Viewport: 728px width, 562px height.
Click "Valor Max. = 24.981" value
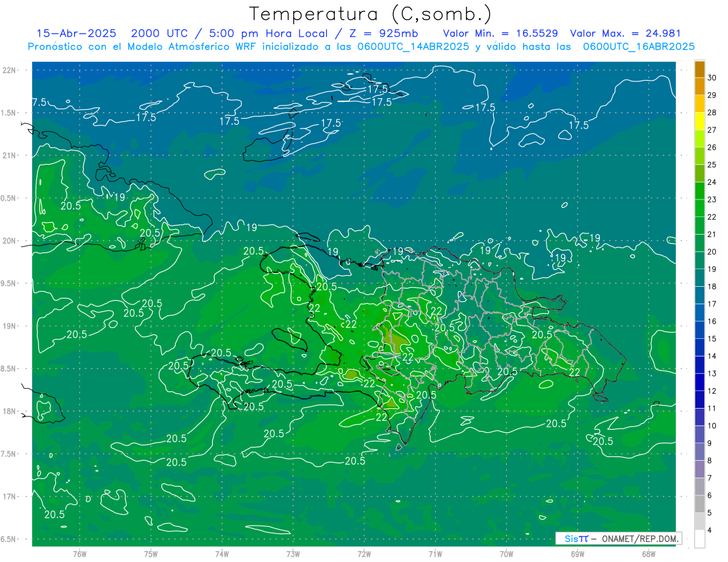626,33
